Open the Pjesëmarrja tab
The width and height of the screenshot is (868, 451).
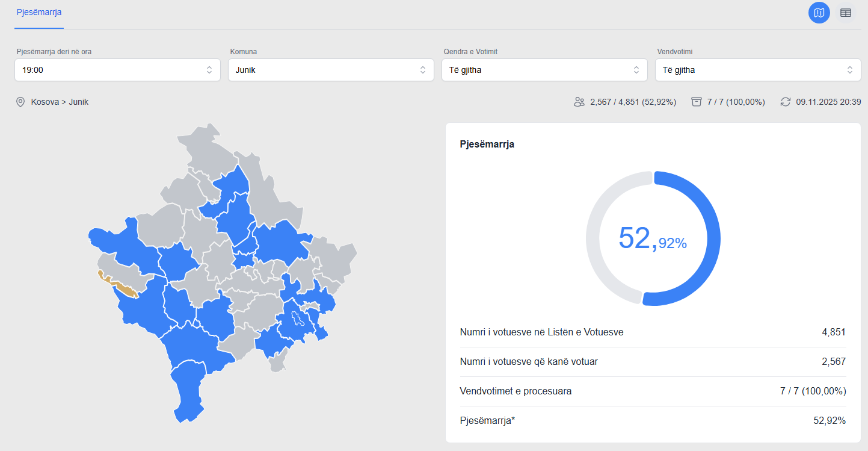point(39,12)
